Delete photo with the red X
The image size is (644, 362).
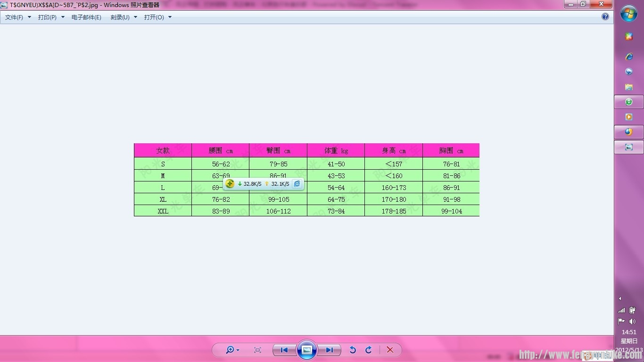tap(390, 350)
